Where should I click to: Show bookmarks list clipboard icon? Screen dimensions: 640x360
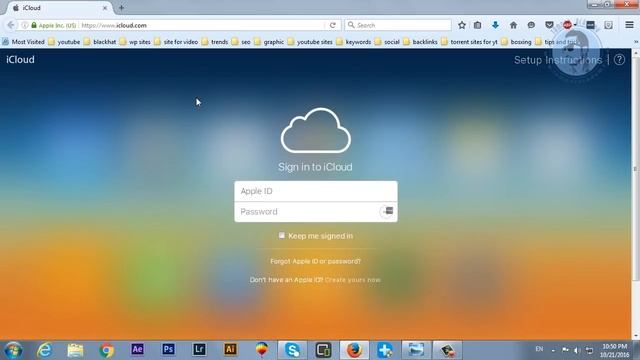point(478,25)
